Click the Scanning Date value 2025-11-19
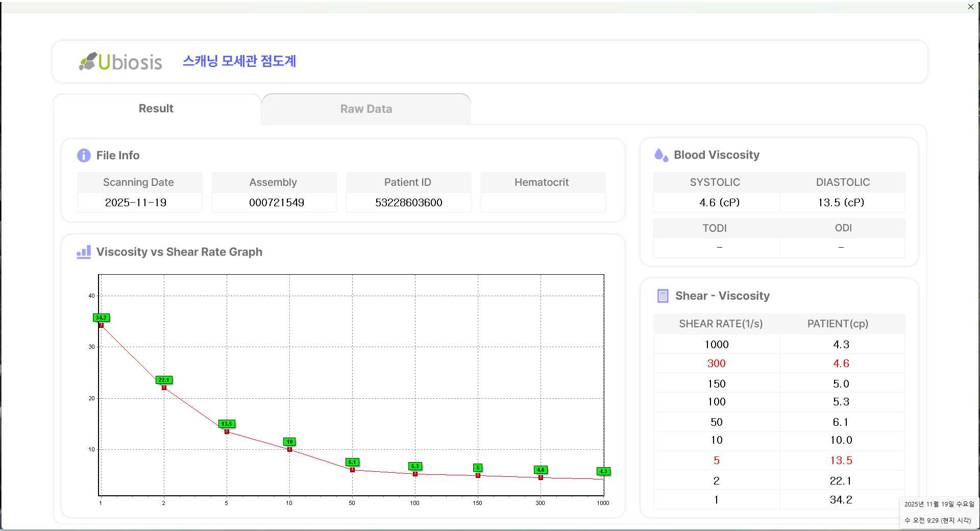The width and height of the screenshot is (980, 531). (136, 203)
